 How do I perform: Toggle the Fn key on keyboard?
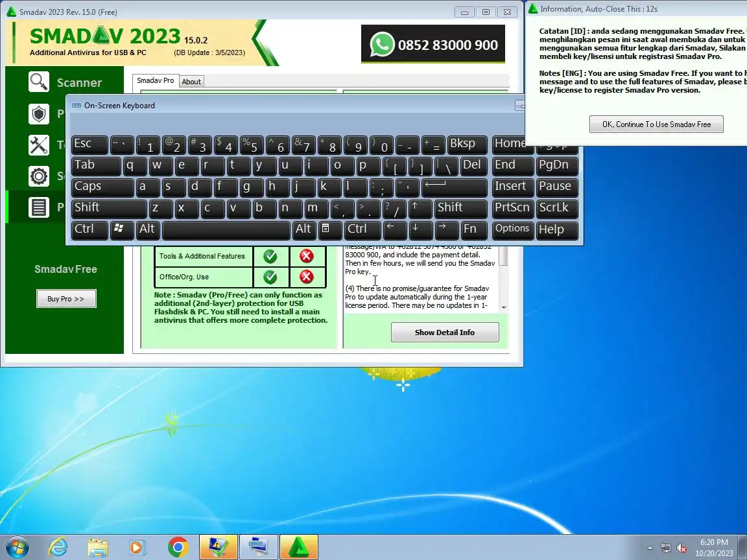tap(474, 230)
